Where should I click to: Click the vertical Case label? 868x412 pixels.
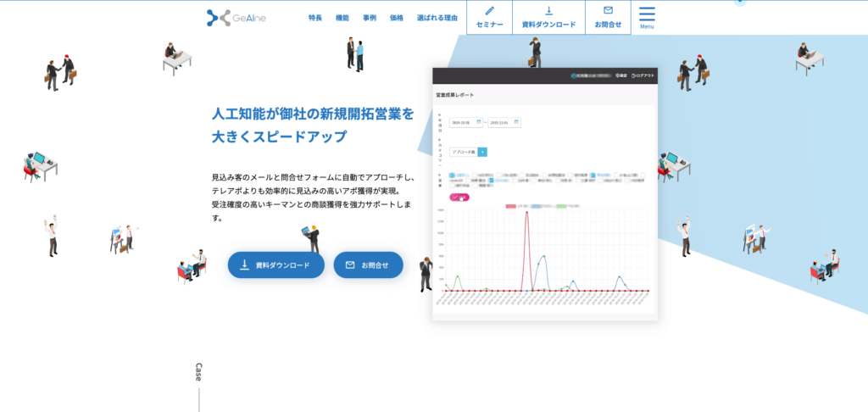[198, 372]
